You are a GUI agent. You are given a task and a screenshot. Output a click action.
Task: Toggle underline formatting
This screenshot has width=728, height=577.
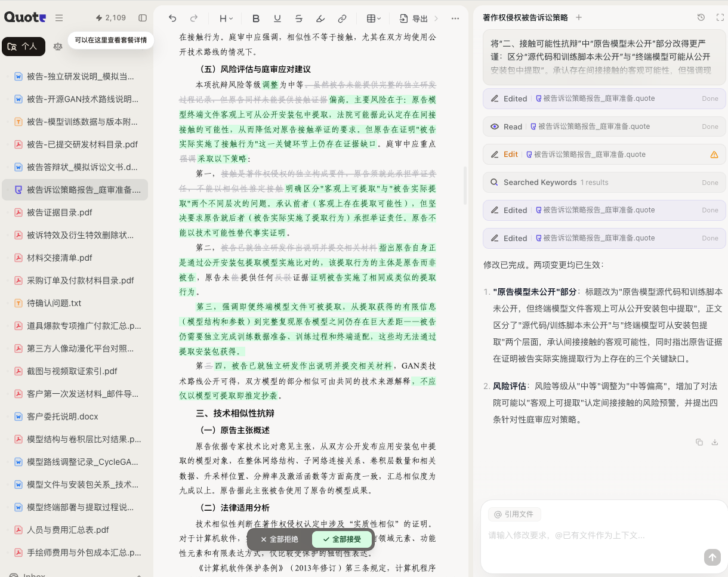coord(277,18)
